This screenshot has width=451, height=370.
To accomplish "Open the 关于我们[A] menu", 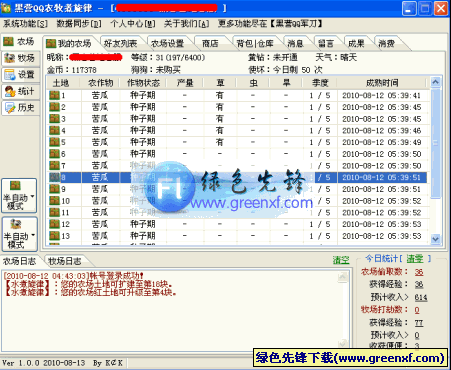I will 186,24.
